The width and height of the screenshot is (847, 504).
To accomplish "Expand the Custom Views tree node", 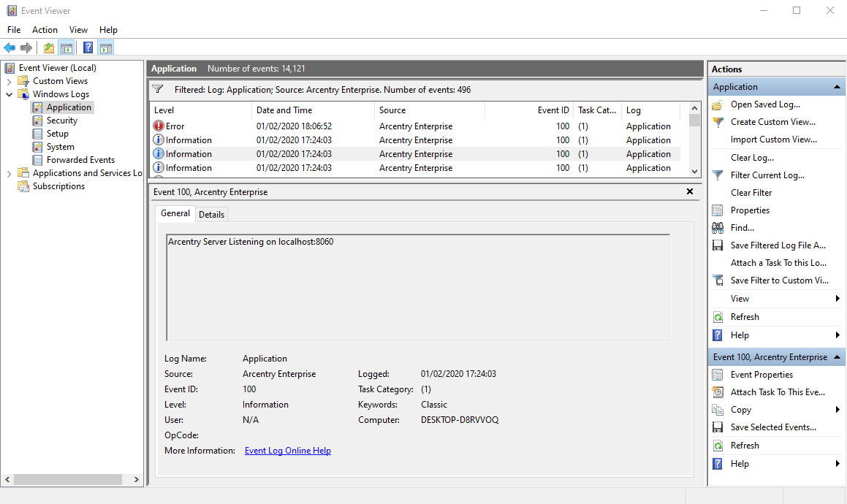I will pyautogui.click(x=10, y=82).
